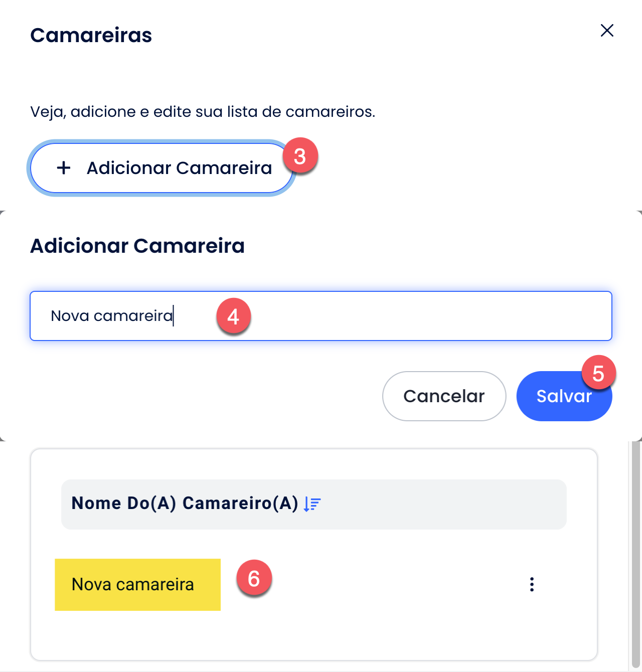
Task: Click the Nome Do(A) Camareiro(A) column header
Action: tap(185, 503)
